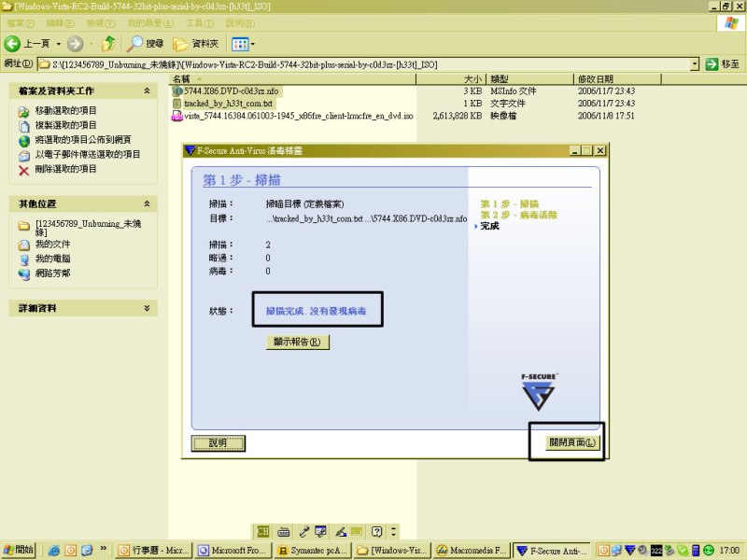Expand the 詳細資料 panel
This screenshot has height=560, width=747.
147,308
